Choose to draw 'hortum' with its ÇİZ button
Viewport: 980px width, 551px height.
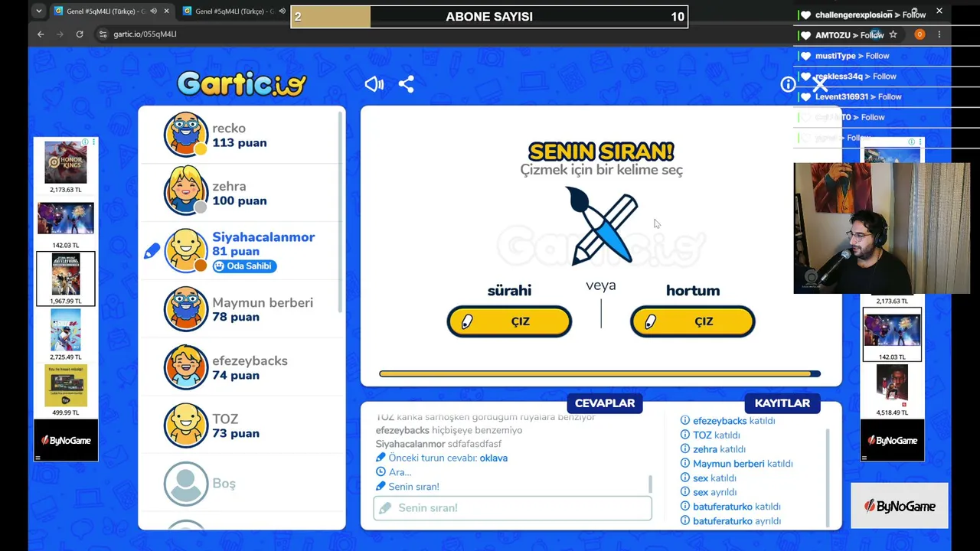pos(693,321)
